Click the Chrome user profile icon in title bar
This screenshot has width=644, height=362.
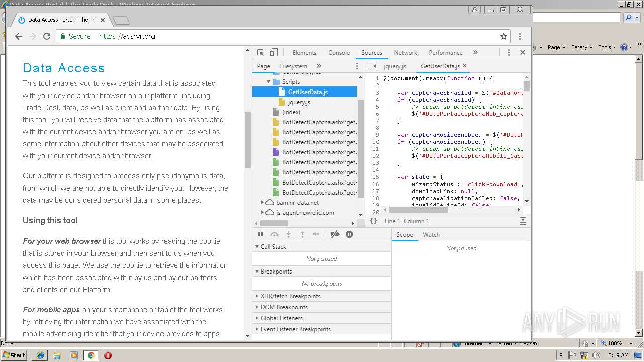pos(475,10)
